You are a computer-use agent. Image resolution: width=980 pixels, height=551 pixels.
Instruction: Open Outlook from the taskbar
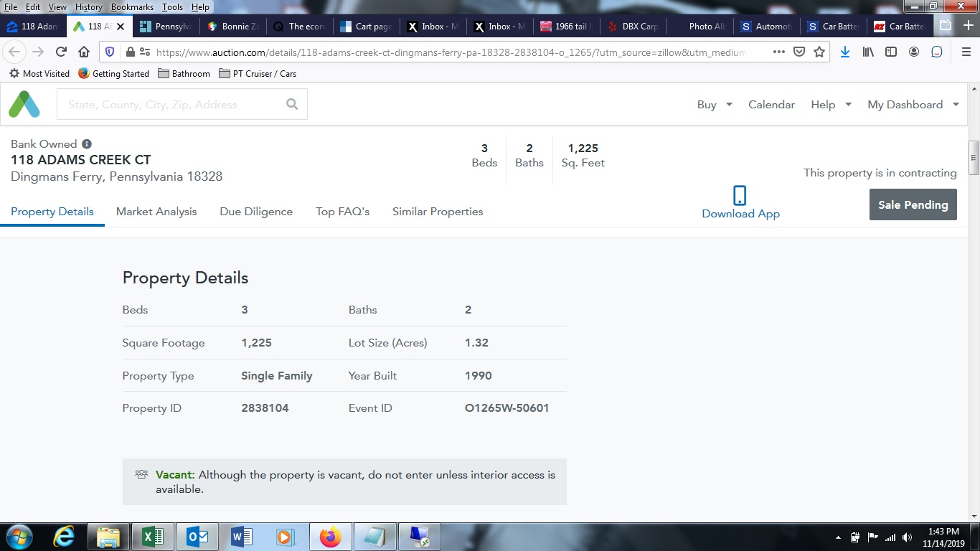(x=196, y=536)
